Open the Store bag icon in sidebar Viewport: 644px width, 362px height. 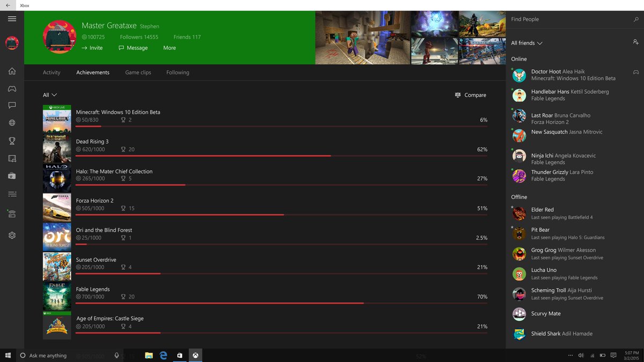pyautogui.click(x=12, y=176)
